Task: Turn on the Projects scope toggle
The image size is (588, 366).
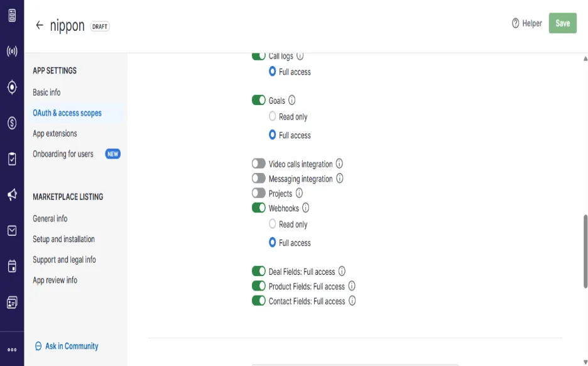Action: click(x=258, y=193)
